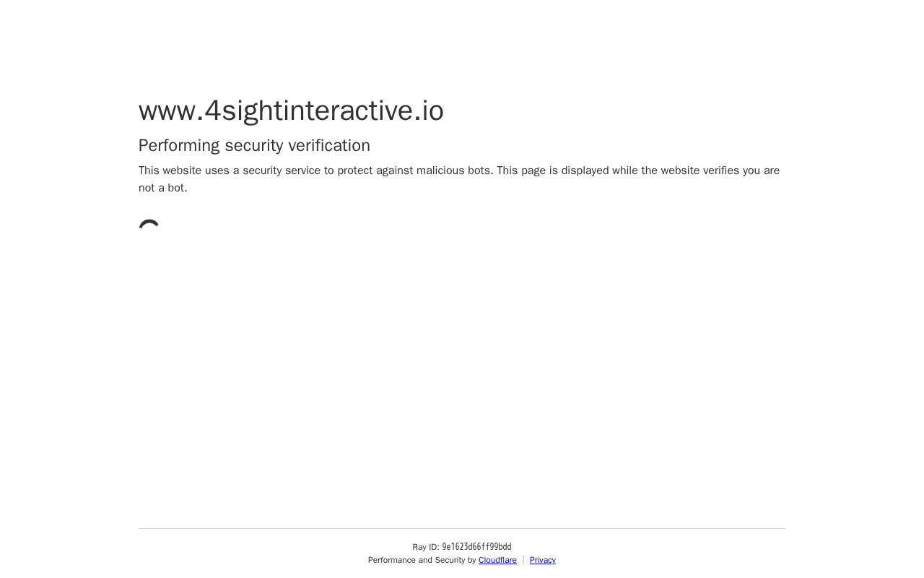Select the www.4sightinteractive.io heading
This screenshot has width=924, height=578.
pos(291,111)
